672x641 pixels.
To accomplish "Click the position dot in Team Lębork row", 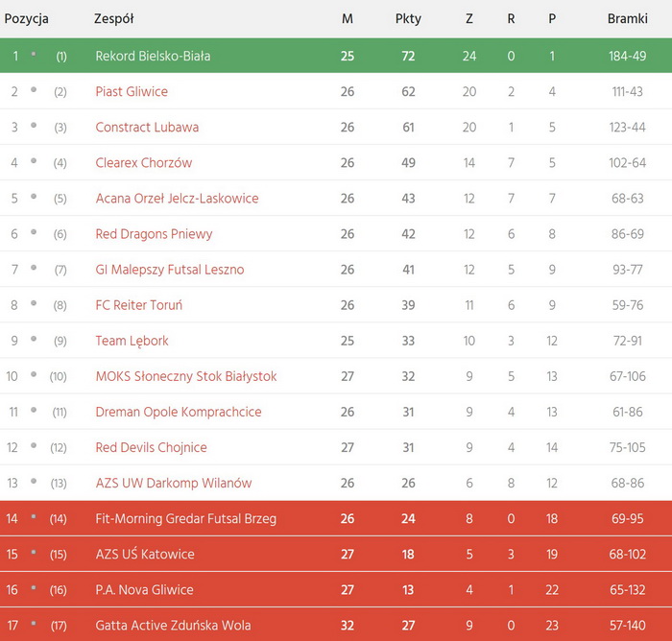I will click(34, 339).
